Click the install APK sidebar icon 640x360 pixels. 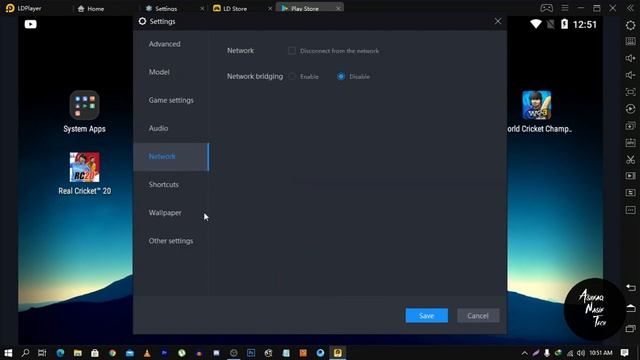[630, 142]
